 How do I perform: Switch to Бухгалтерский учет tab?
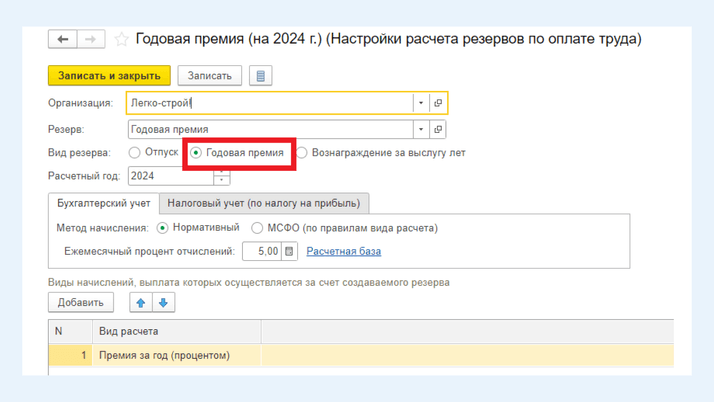point(104,203)
